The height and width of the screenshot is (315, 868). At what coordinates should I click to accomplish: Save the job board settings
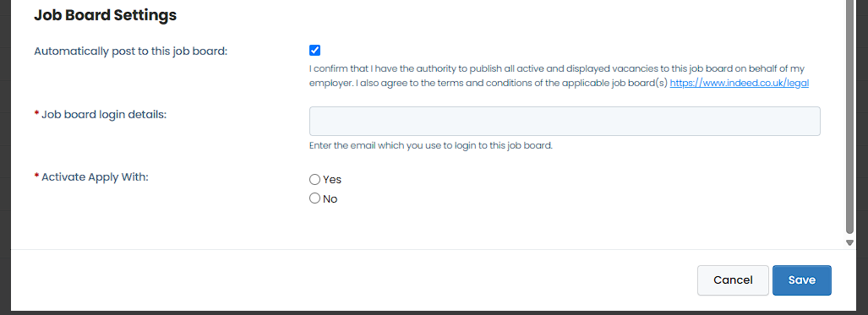(802, 280)
